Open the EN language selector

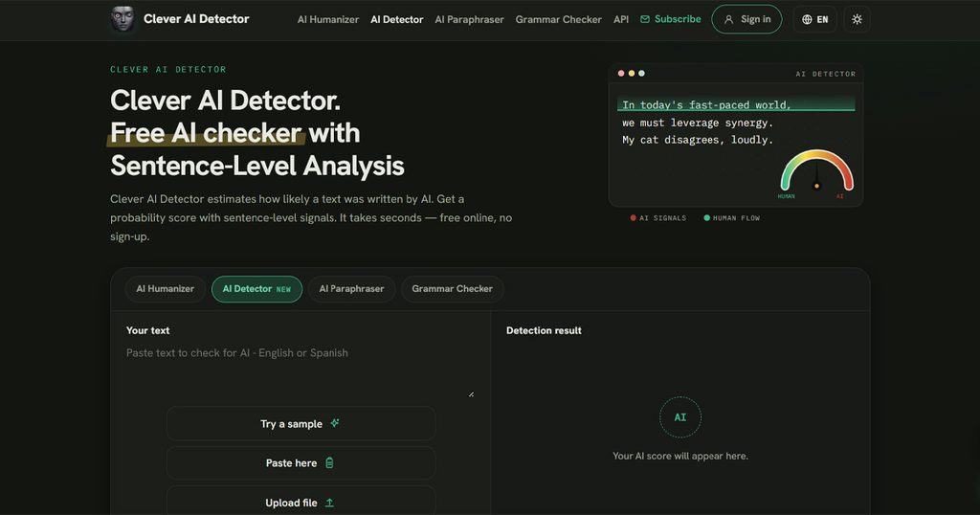click(x=815, y=19)
